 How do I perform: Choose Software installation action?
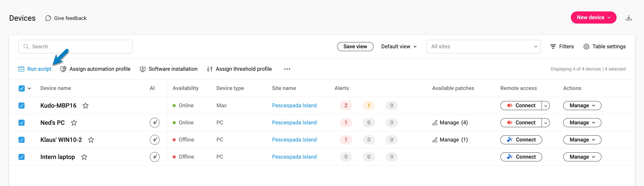pyautogui.click(x=168, y=69)
